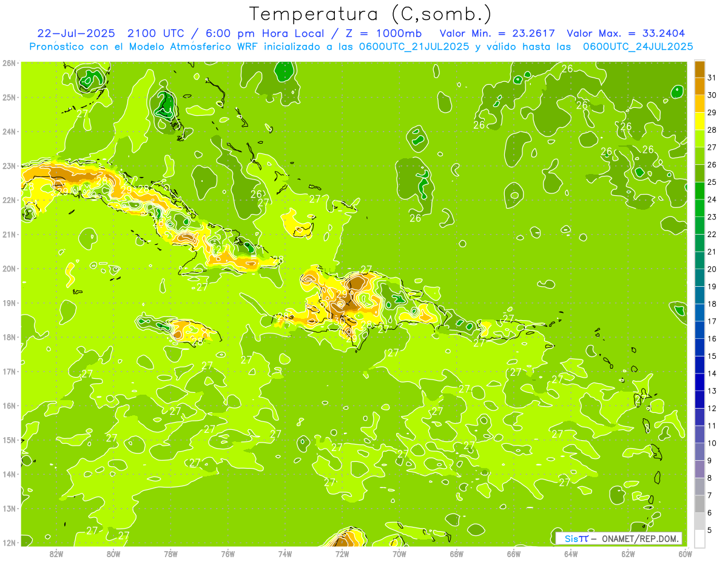728x562 pixels.
Task: Click the blue "Sis" logo text
Action: [571, 538]
